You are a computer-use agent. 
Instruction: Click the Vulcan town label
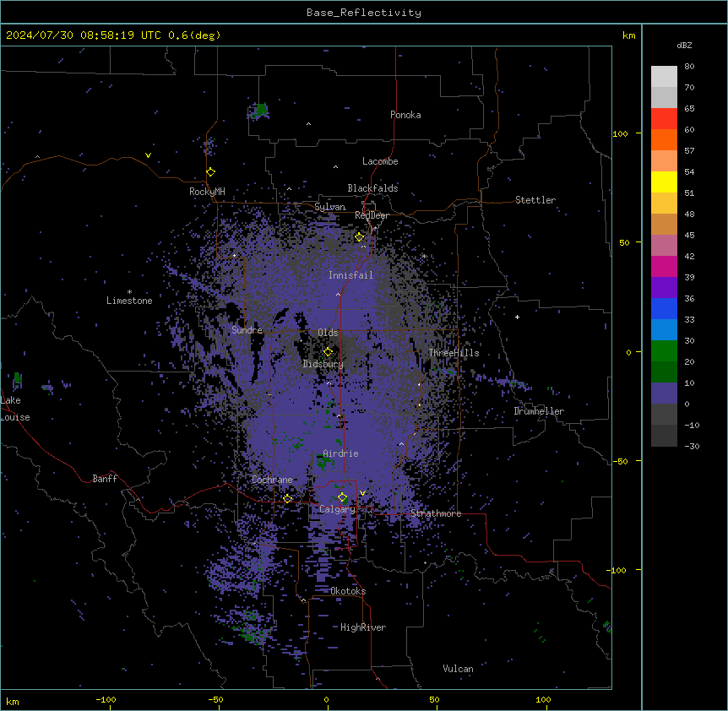[x=458, y=669]
